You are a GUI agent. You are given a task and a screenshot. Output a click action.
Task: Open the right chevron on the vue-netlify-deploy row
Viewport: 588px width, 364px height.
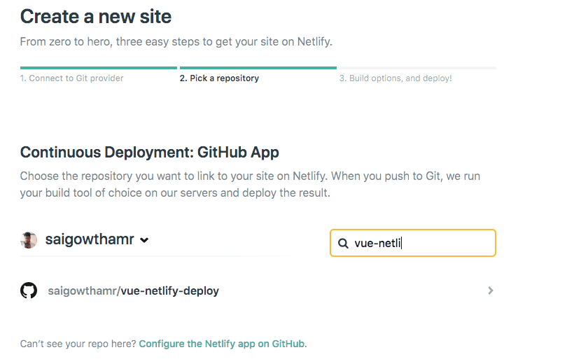[x=490, y=290]
